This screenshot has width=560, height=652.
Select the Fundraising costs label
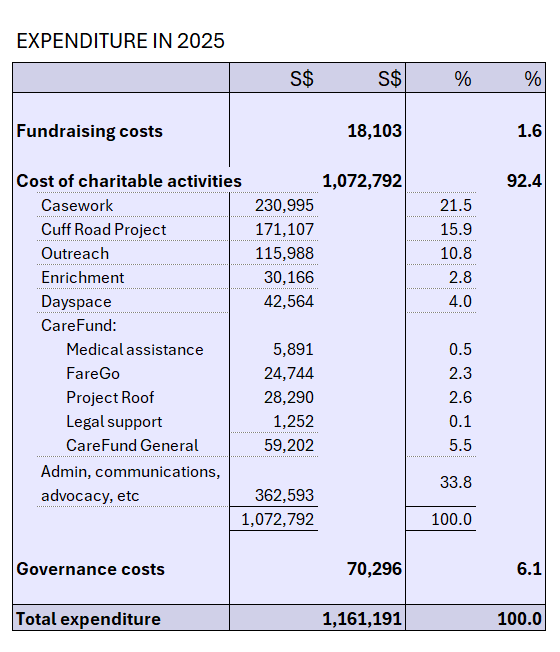tap(89, 131)
